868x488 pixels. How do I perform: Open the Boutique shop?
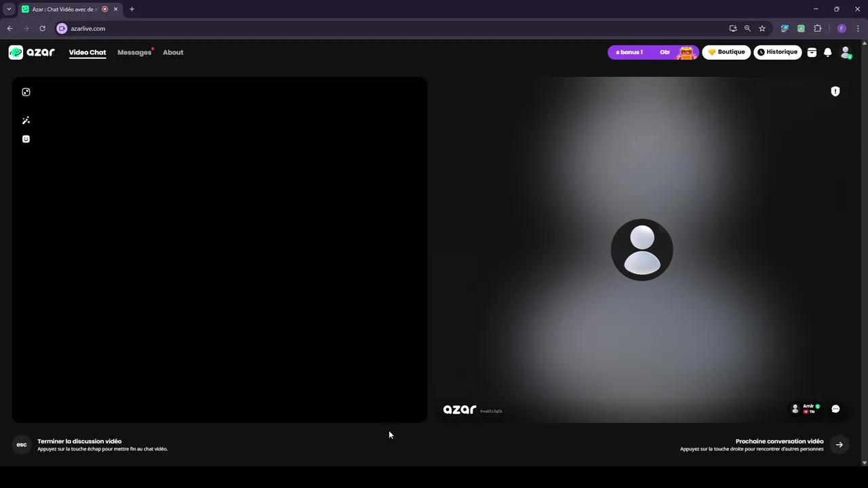(x=726, y=52)
